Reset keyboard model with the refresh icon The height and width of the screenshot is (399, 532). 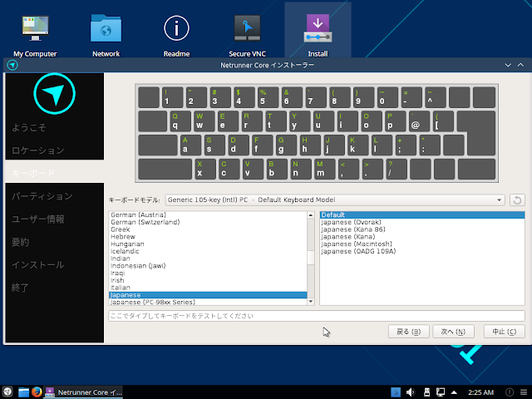[517, 199]
